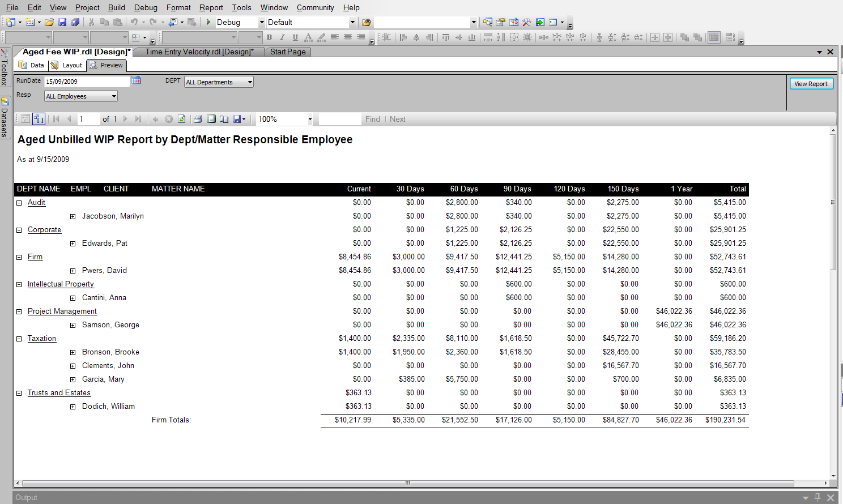Image resolution: width=843 pixels, height=504 pixels.
Task: Click the Save All icon
Action: tap(75, 22)
